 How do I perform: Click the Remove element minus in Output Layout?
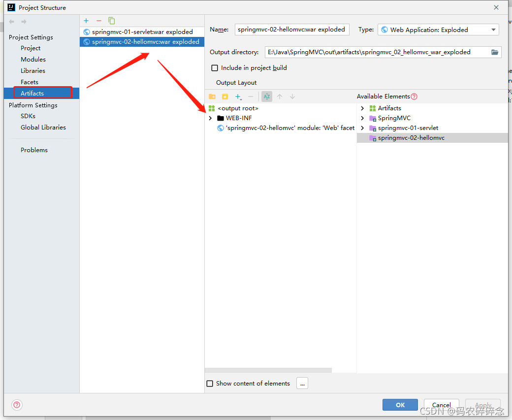pos(251,97)
